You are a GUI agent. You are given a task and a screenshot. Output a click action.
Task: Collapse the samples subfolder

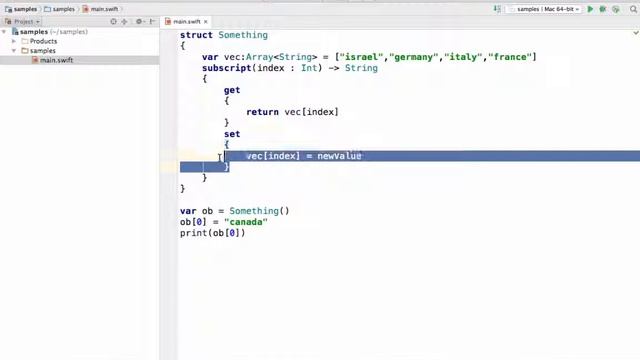click(x=14, y=51)
